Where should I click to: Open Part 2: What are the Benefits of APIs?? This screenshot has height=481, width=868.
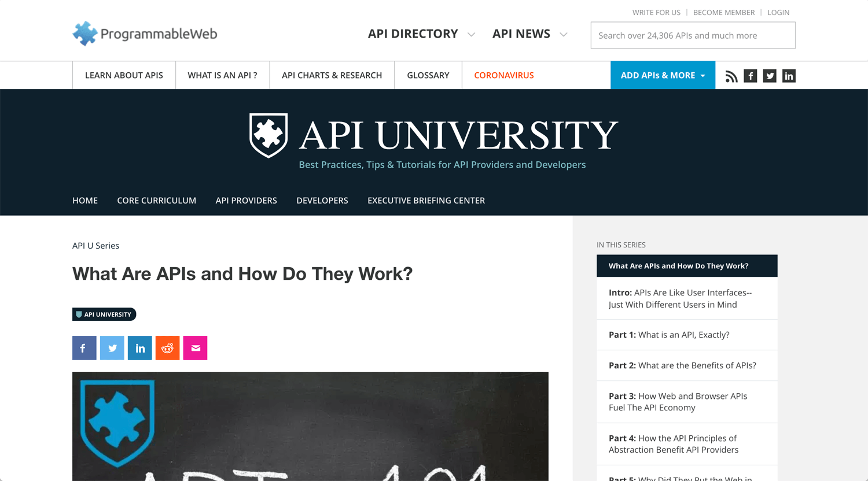[x=687, y=365]
